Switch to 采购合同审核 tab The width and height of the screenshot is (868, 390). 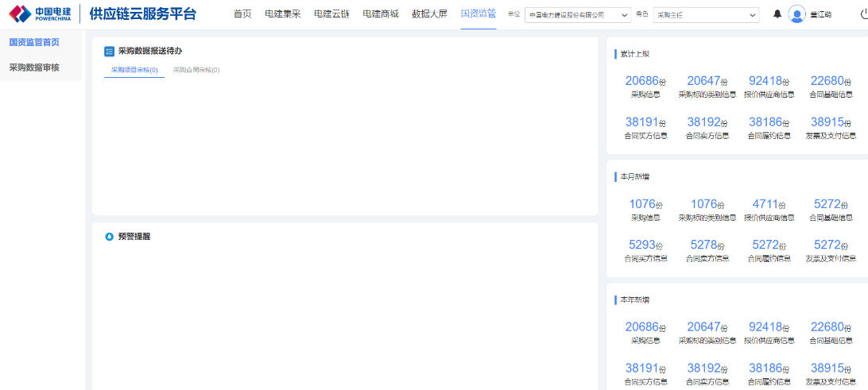(196, 70)
